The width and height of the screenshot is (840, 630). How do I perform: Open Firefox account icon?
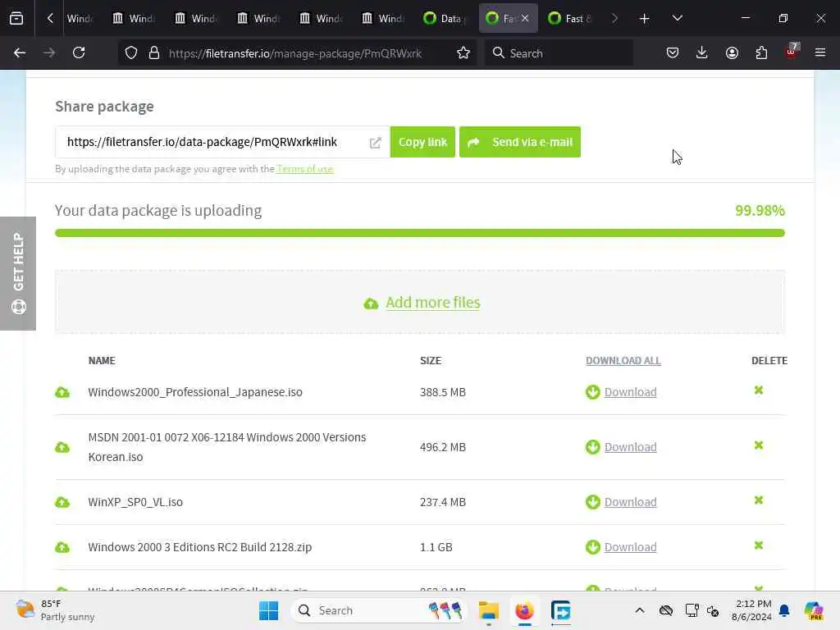tap(732, 53)
